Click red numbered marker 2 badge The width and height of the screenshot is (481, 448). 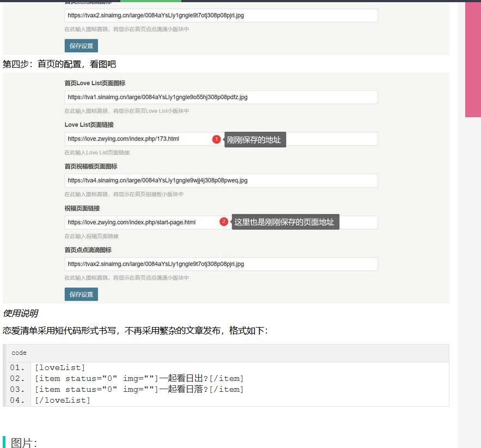tap(223, 222)
